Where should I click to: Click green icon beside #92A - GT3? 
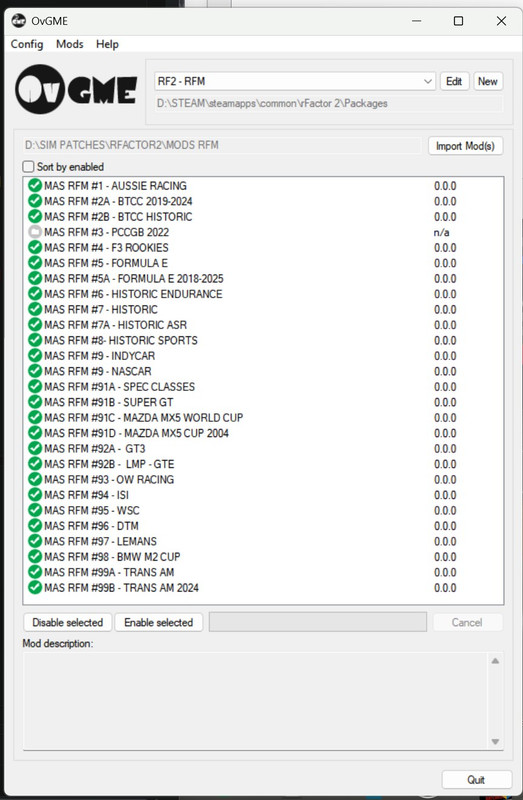coord(35,448)
